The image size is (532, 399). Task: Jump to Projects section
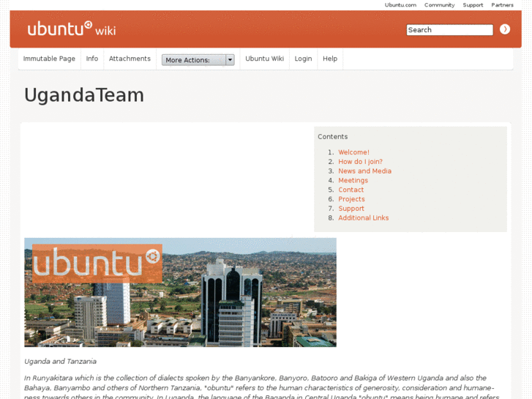[x=351, y=199]
